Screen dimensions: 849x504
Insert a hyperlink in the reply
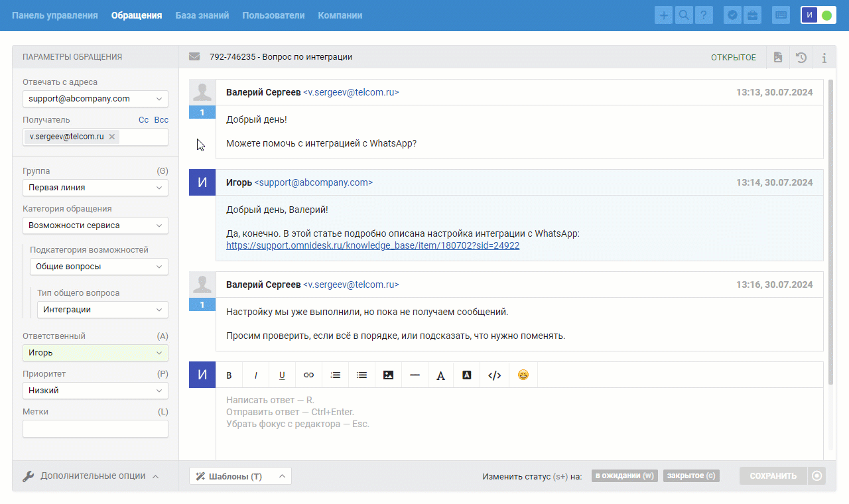(x=308, y=375)
